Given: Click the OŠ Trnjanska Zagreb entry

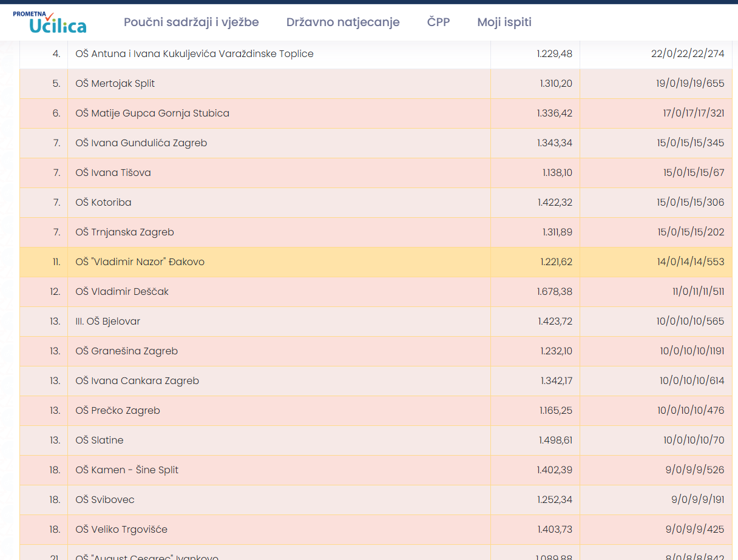Looking at the screenshot, I should tap(124, 232).
